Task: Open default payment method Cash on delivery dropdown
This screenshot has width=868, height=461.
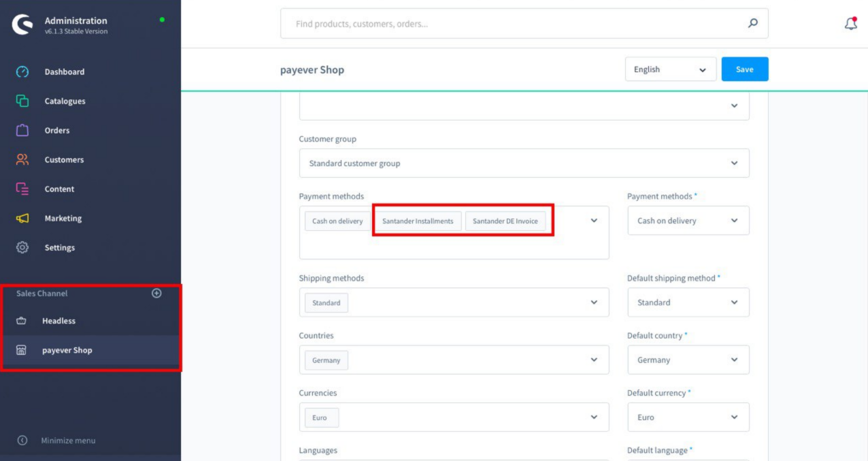Action: coord(688,221)
